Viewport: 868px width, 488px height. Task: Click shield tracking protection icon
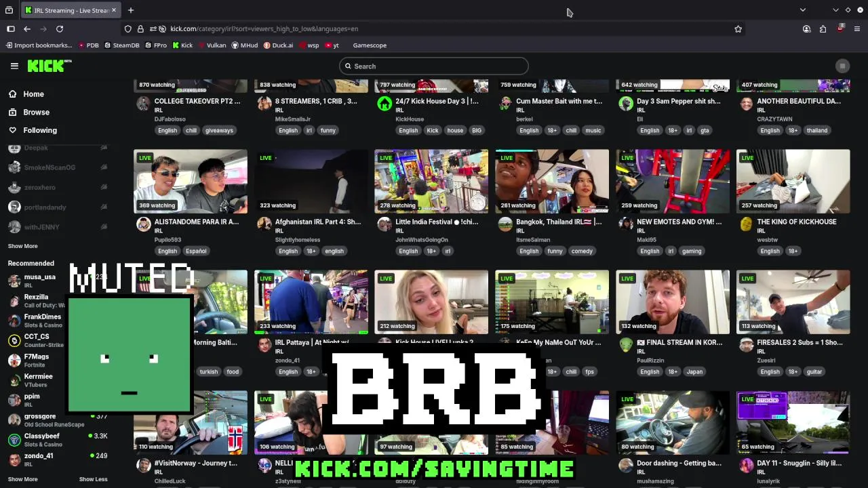[127, 28]
